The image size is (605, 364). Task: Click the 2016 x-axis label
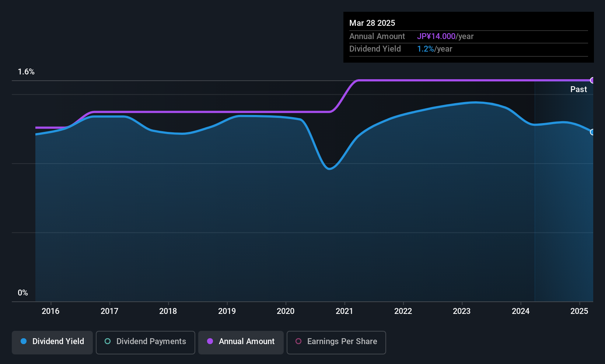(50, 311)
